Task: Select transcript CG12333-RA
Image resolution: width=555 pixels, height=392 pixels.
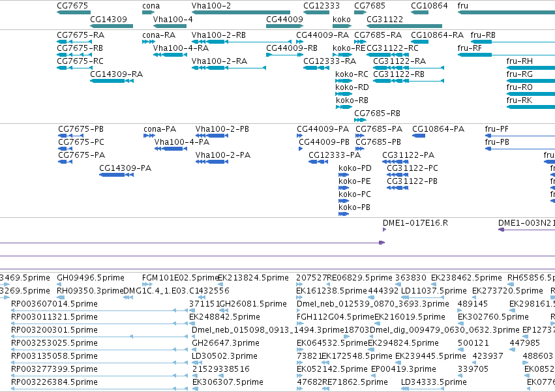Action: pyautogui.click(x=316, y=68)
